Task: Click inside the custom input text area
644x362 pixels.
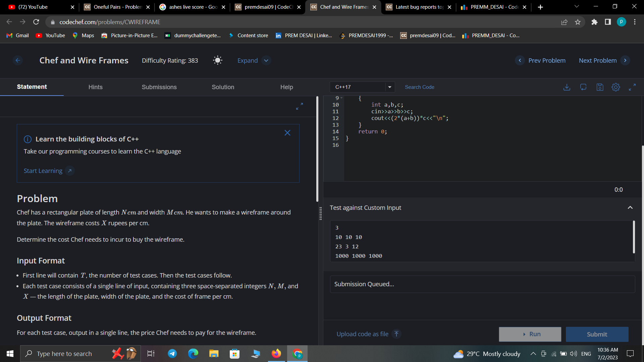Action: 470,241
